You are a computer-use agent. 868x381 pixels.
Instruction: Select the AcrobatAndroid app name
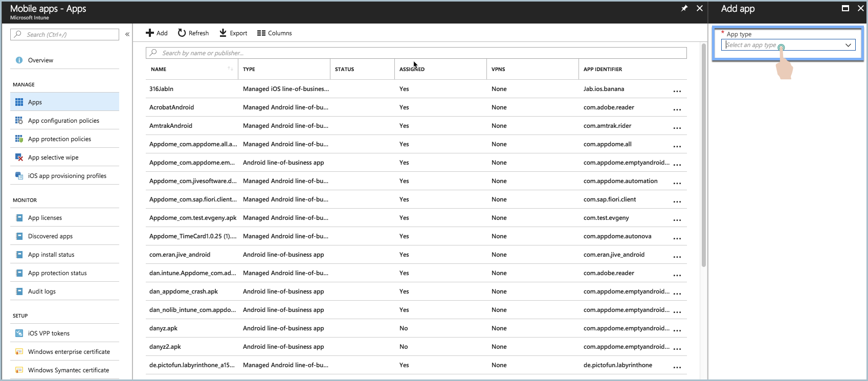[x=171, y=107]
